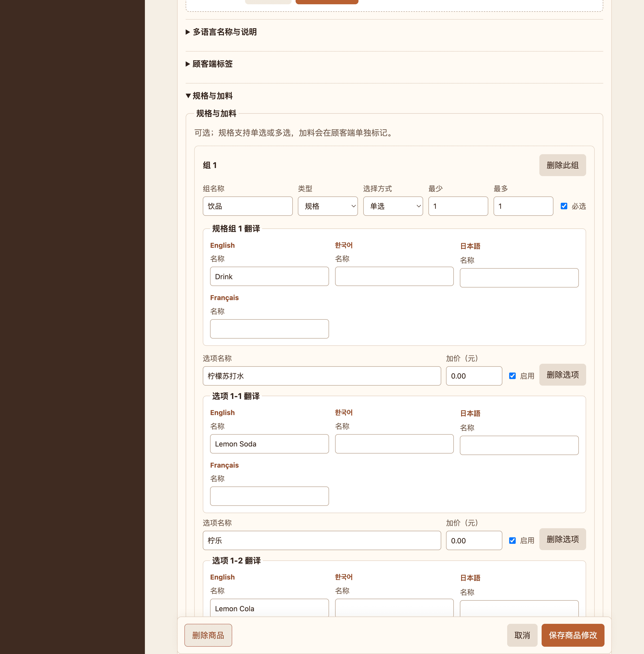This screenshot has height=654, width=644.
Task: Toggle 启用 checkbox for 柠乐
Action: 512,540
